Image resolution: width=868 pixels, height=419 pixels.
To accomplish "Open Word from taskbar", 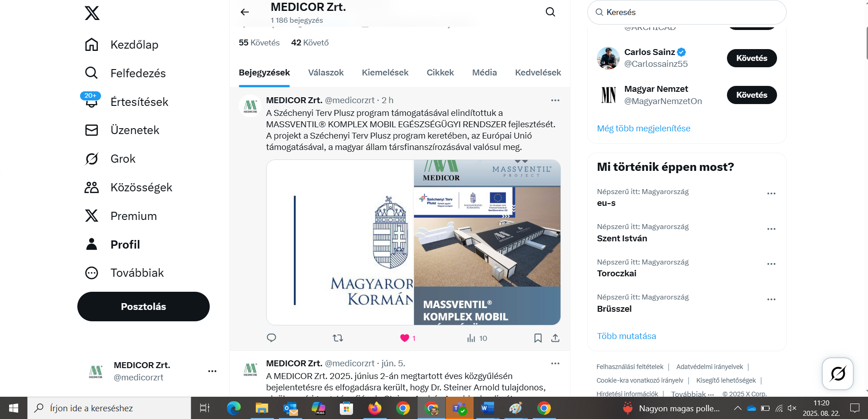I will (x=487, y=408).
